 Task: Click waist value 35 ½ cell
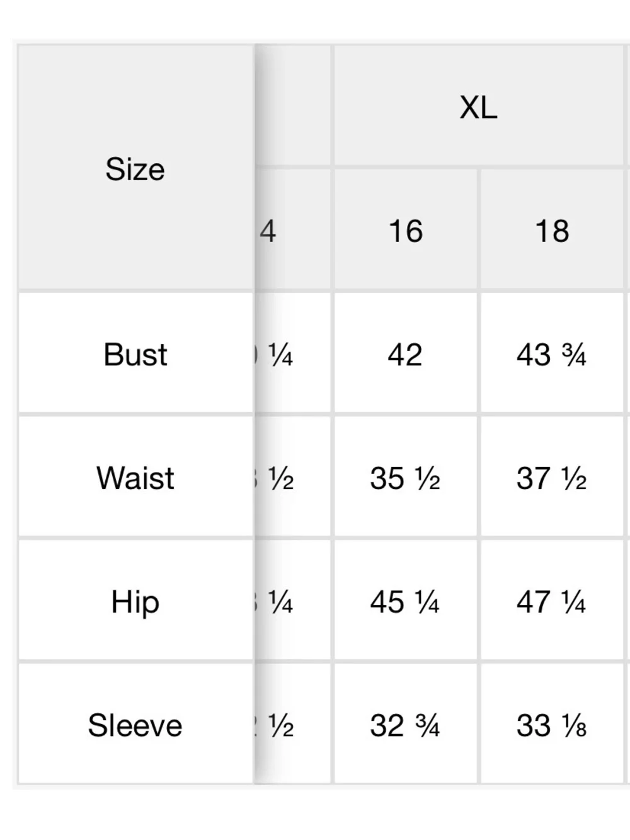click(406, 477)
